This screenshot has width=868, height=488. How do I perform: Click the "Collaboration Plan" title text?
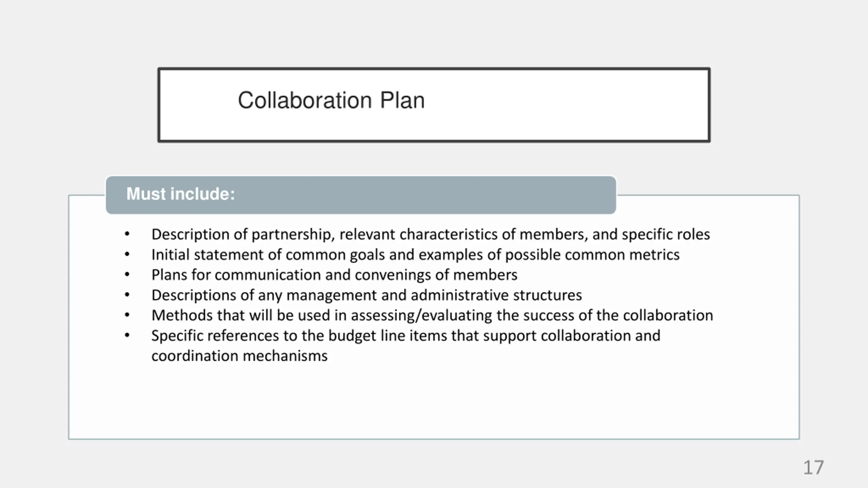coord(331,100)
